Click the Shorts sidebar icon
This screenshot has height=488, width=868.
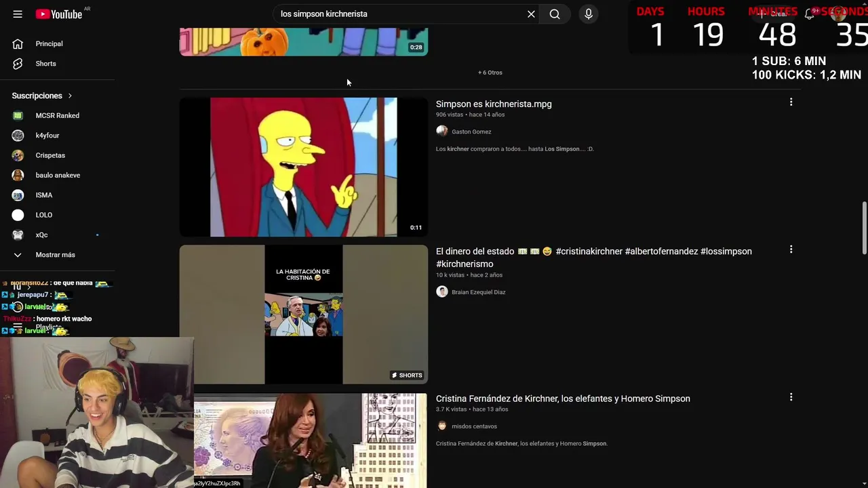coord(18,64)
